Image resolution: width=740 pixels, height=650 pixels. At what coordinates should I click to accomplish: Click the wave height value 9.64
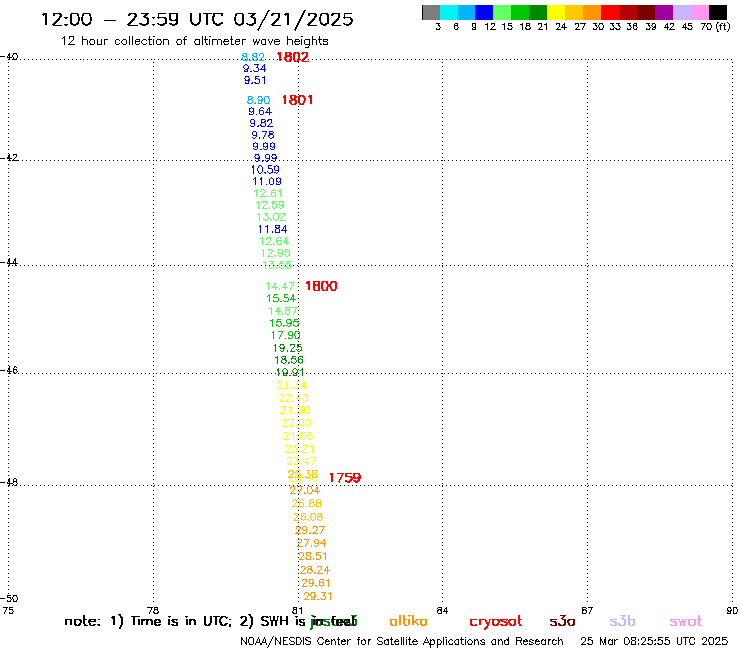[260, 111]
